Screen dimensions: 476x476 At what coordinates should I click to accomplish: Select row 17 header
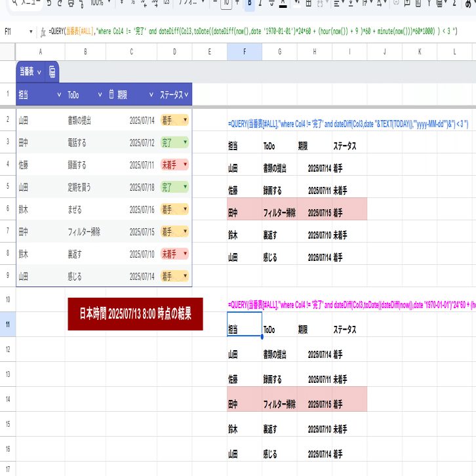tap(8, 469)
